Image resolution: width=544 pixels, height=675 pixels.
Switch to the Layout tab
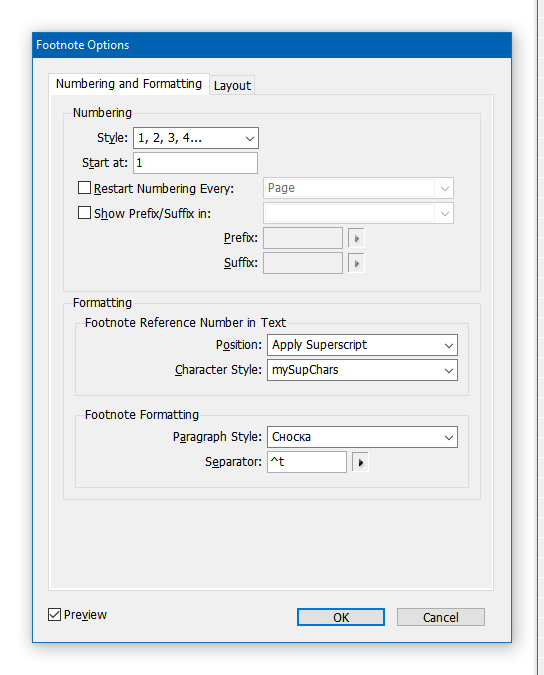click(232, 85)
